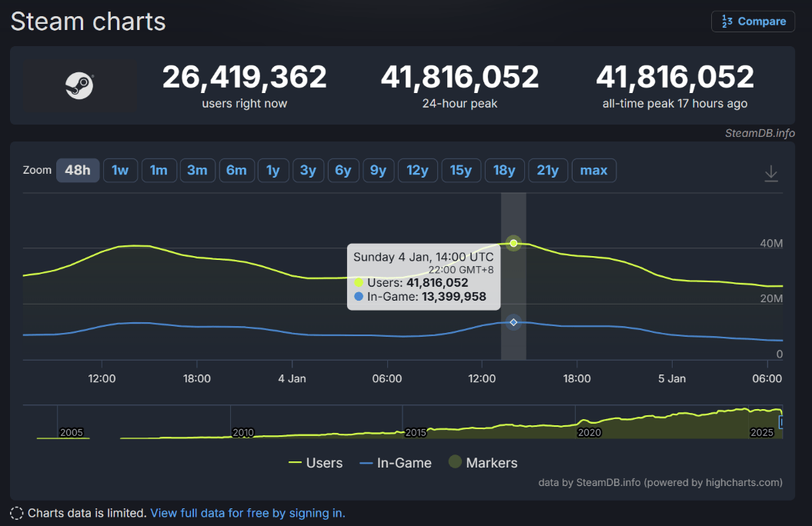This screenshot has width=812, height=526.
Task: Select the 21y zoom range
Action: coord(547,170)
